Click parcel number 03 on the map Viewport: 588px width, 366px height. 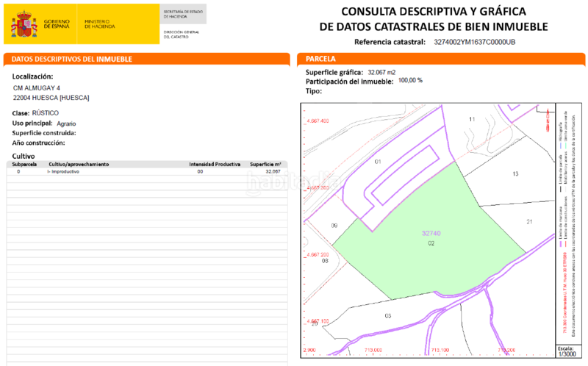tap(387, 316)
